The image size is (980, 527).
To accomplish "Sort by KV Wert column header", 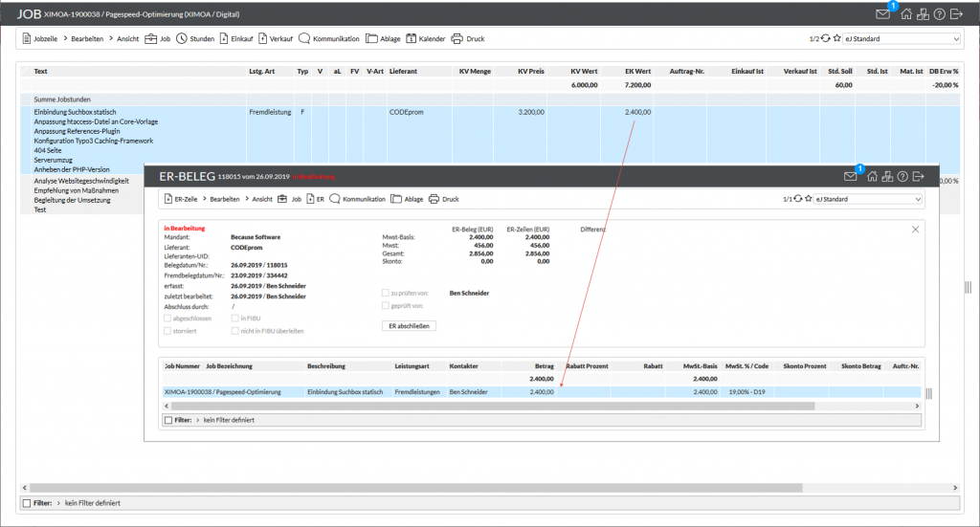I will (x=585, y=71).
